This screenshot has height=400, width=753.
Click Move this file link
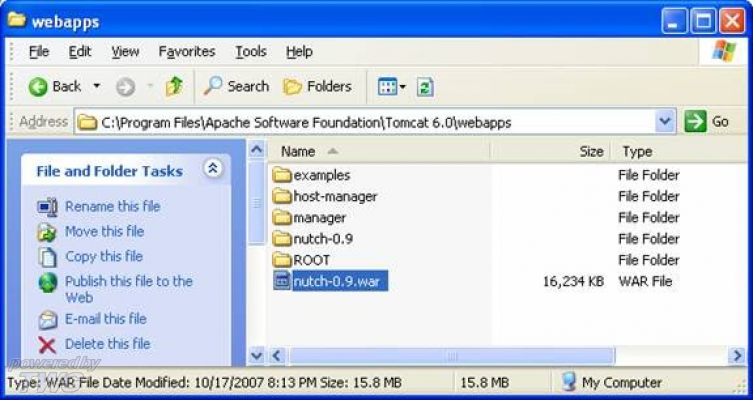[104, 231]
